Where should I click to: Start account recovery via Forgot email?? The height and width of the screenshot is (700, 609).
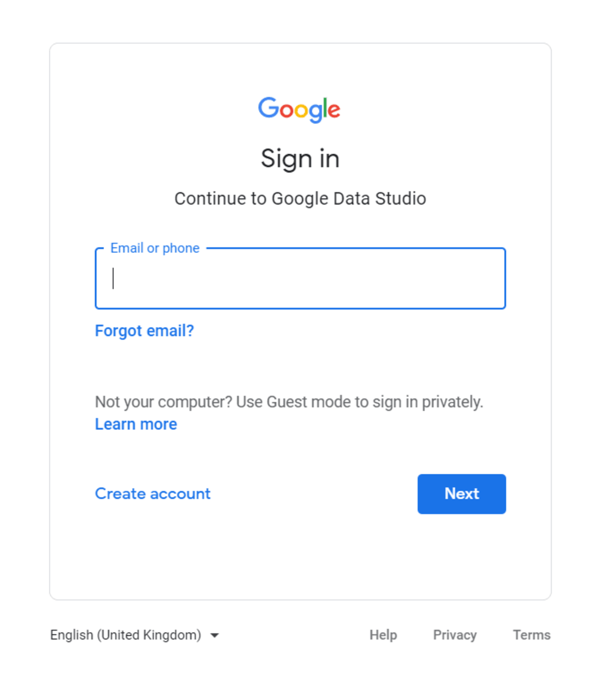[144, 330]
